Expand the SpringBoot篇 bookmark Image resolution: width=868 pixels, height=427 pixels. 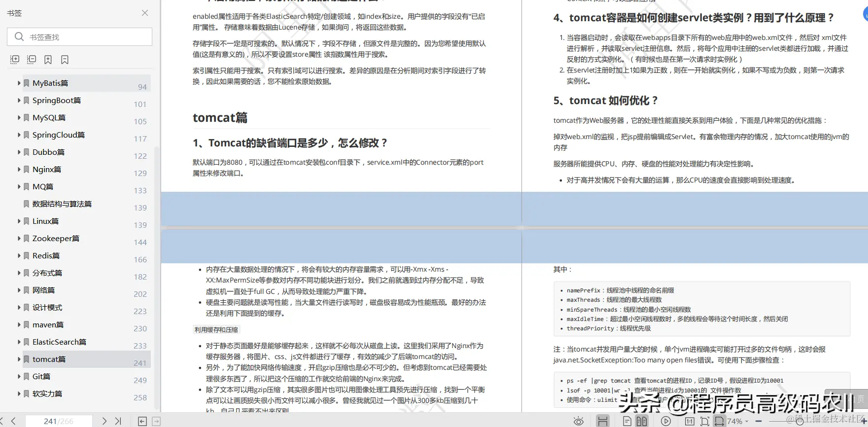pos(19,100)
